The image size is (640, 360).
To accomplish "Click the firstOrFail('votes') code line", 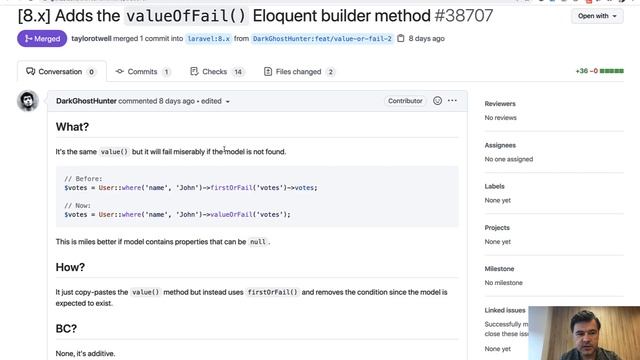I will (191, 188).
